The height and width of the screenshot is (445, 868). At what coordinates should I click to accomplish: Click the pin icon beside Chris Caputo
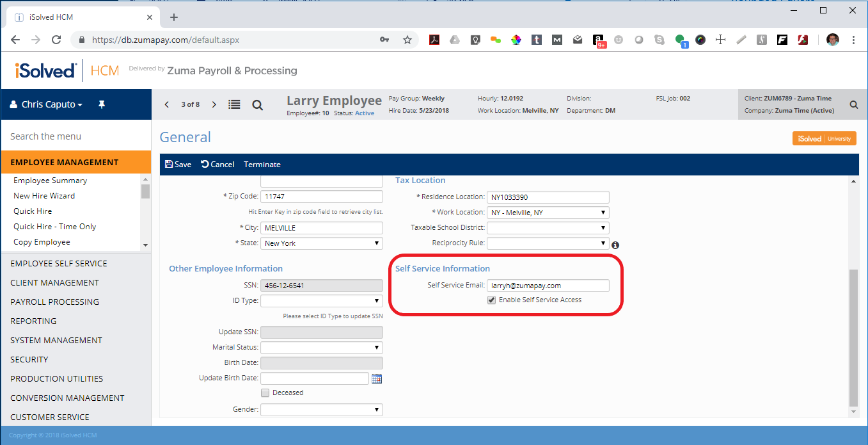click(x=101, y=104)
